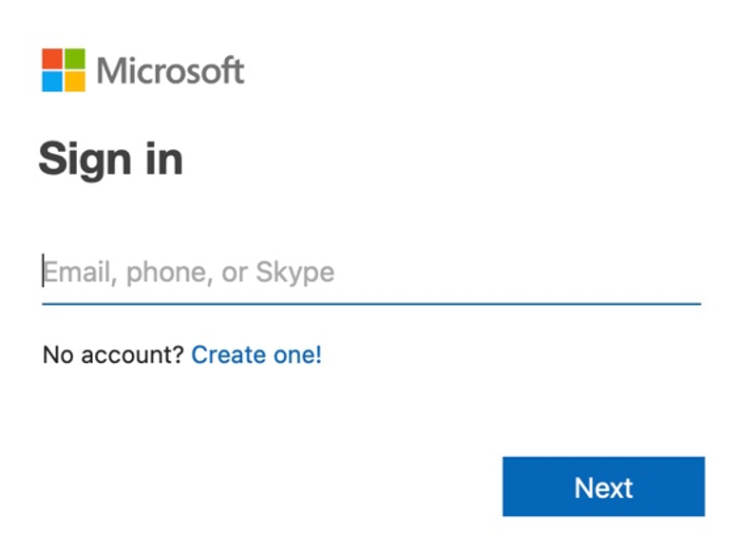The height and width of the screenshot is (551, 756).
Task: Click the Sign in heading
Action: [111, 160]
